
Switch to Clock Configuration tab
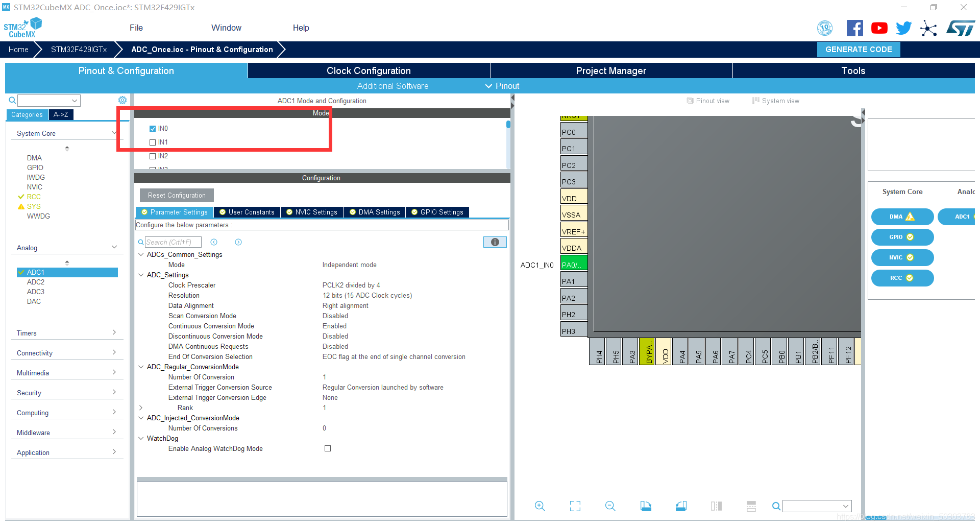click(369, 70)
